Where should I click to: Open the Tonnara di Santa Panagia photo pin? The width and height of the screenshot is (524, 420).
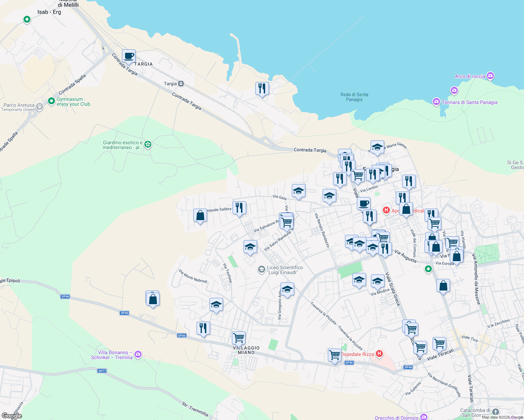click(436, 101)
